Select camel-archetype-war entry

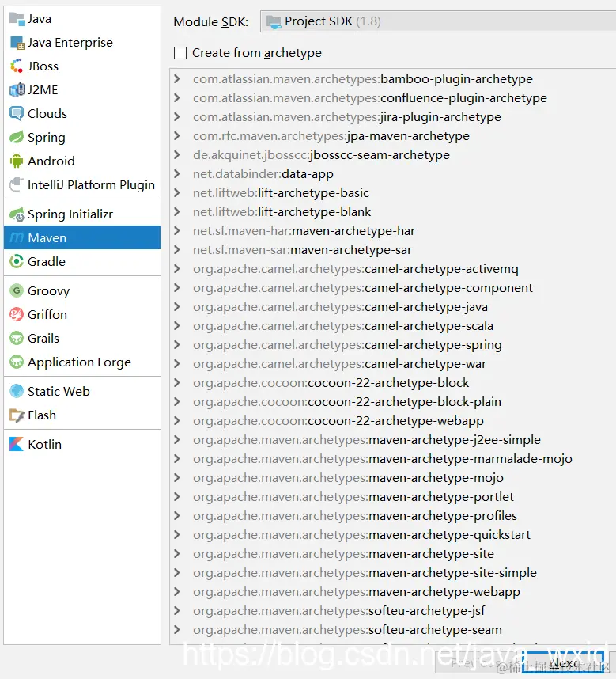(339, 364)
